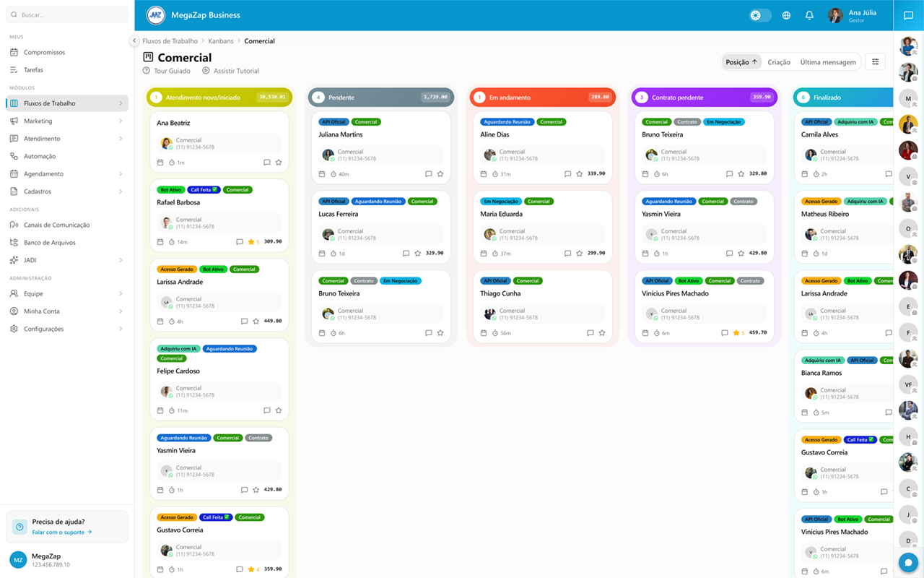The width and height of the screenshot is (924, 578).
Task: Toggle star on Lucas Ferreira card
Action: [x=418, y=254]
